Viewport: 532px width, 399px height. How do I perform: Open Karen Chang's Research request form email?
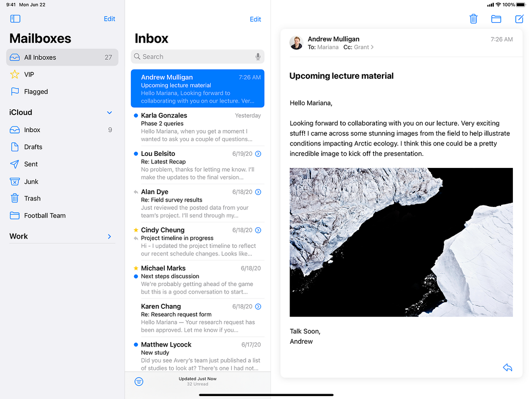pos(197,318)
